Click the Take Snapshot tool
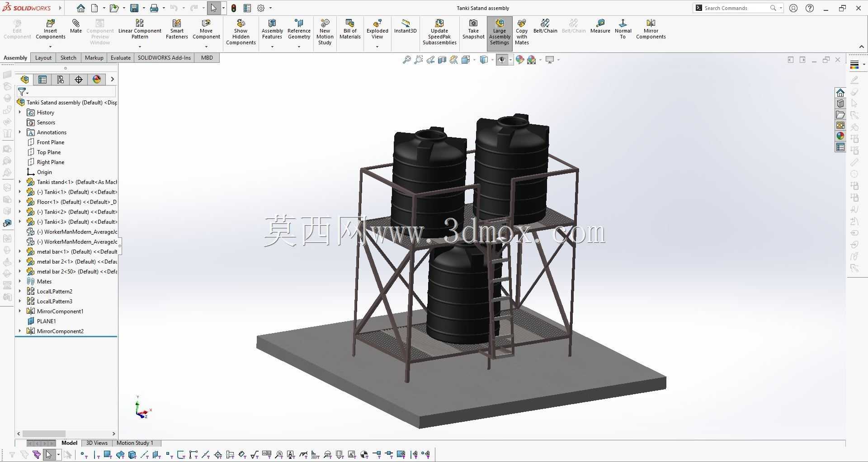Screen dimensions: 868x462 (473, 29)
